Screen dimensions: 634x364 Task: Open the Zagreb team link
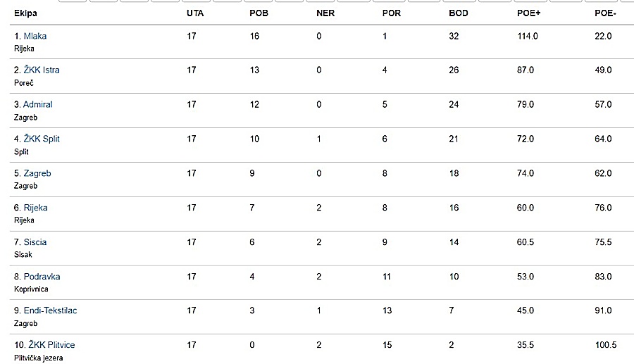[37, 173]
